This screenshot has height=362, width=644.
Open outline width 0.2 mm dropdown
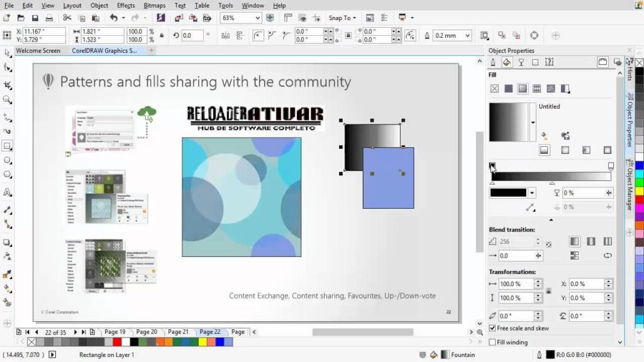point(467,36)
